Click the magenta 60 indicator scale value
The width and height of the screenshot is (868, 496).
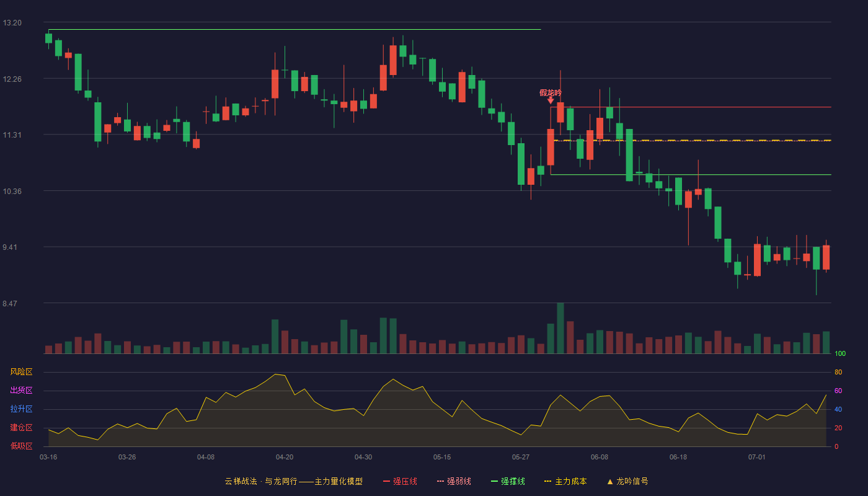tap(838, 391)
